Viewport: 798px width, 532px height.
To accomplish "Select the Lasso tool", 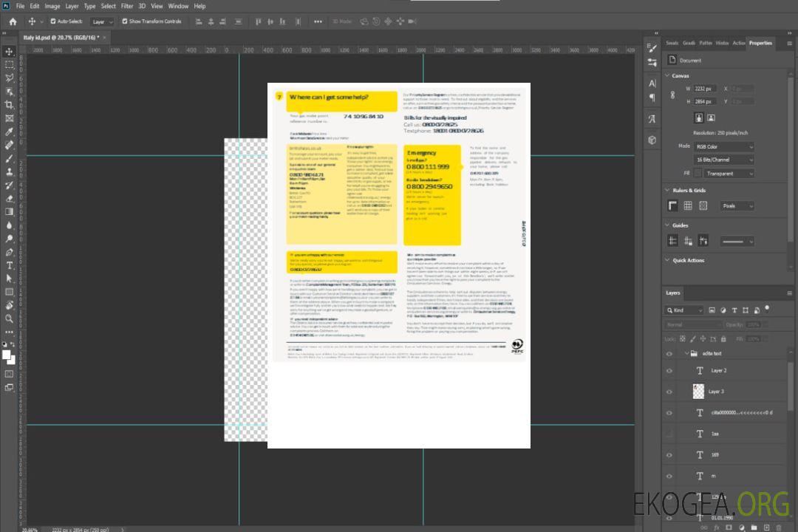I will (x=10, y=78).
